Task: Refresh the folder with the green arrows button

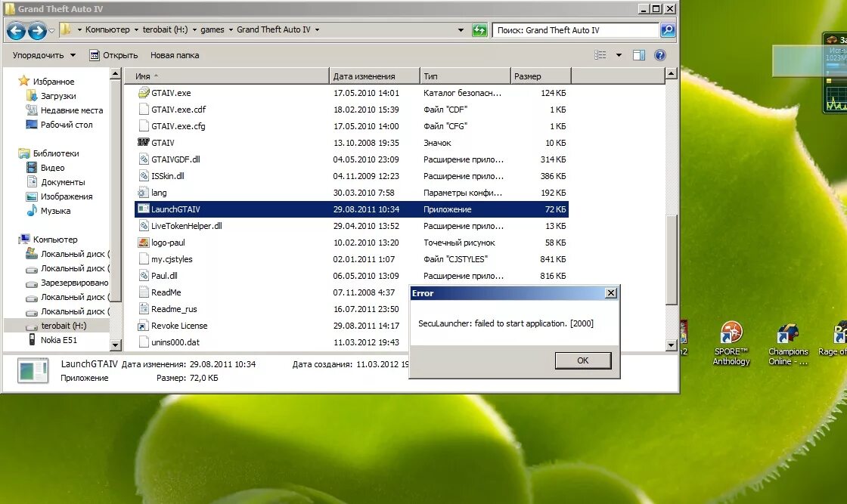Action: point(479,30)
